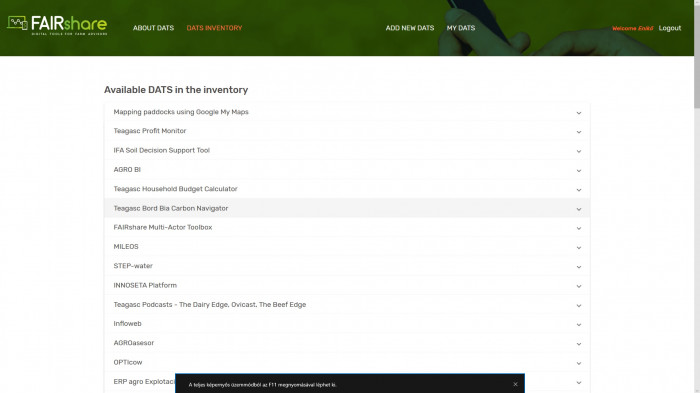Dismiss the fullscreen notification with the X
Viewport: 700px width, 393px height.
click(x=515, y=384)
